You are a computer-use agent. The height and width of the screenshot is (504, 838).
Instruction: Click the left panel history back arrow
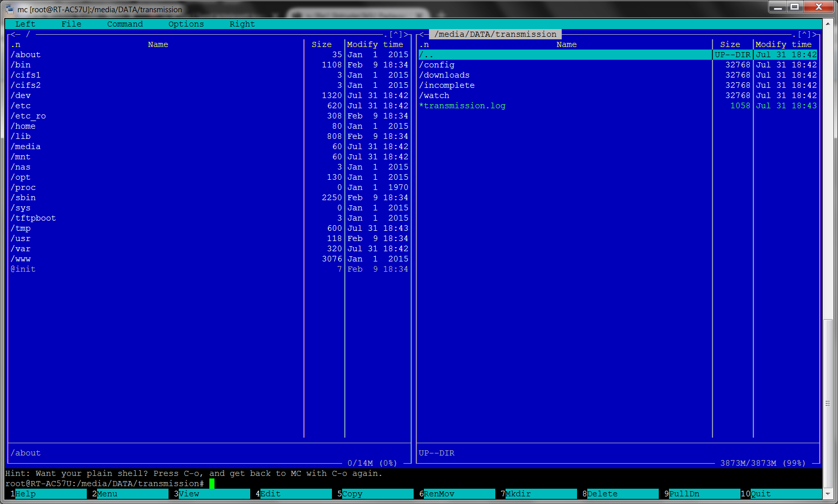tap(13, 34)
